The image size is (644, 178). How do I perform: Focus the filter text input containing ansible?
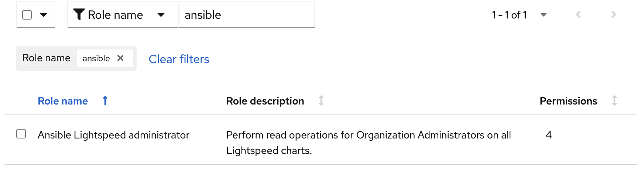pyautogui.click(x=247, y=15)
